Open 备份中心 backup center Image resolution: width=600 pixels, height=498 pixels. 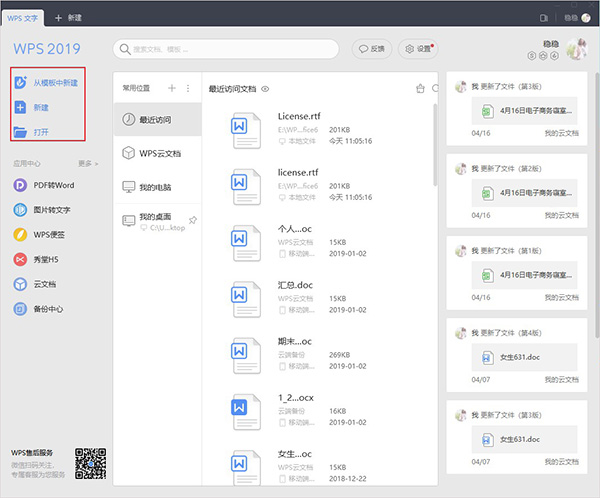50,309
